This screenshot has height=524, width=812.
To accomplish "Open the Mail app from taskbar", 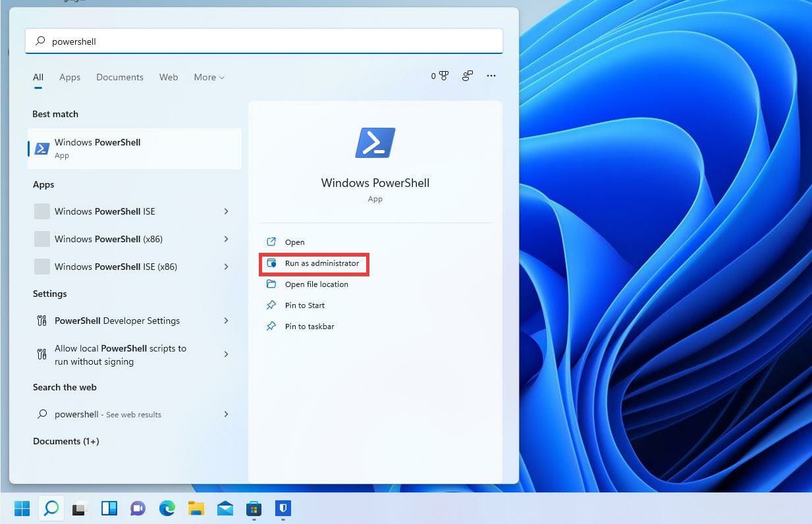I will [x=225, y=509].
